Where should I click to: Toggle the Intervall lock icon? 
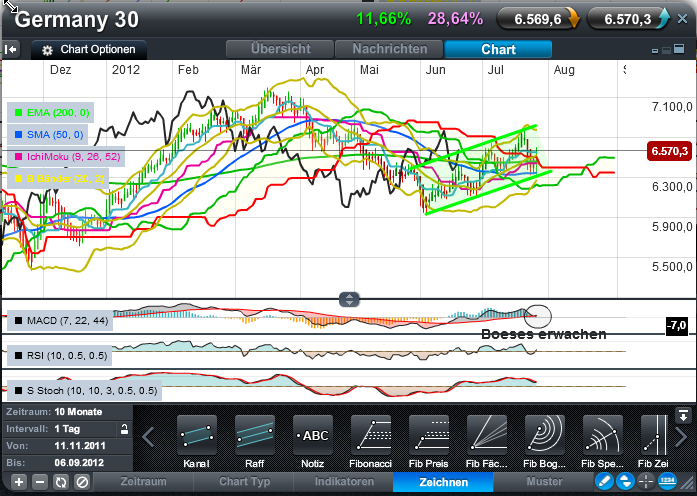click(x=124, y=429)
